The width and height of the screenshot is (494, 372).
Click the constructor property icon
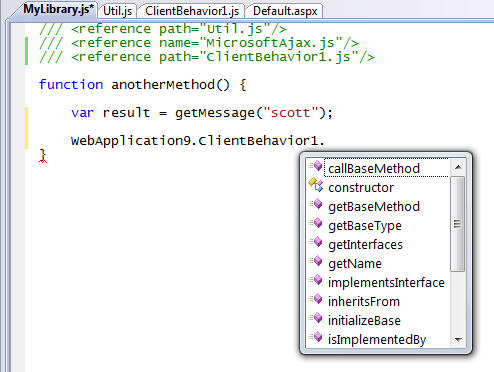tap(316, 185)
